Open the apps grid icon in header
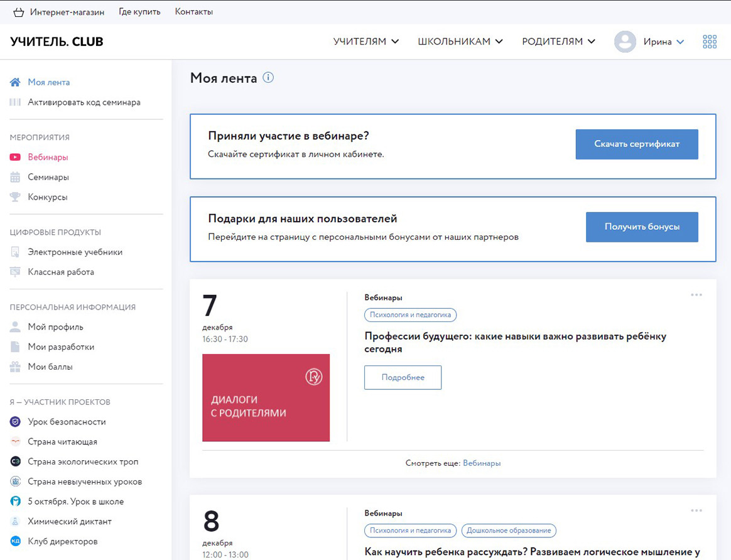Viewport: 731px width, 560px height. click(710, 41)
